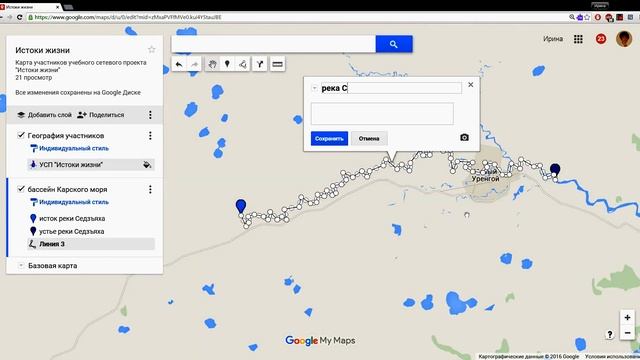Screen dimensions: 640x360
Task: Click the line name field река С
Action: [x=391, y=88]
